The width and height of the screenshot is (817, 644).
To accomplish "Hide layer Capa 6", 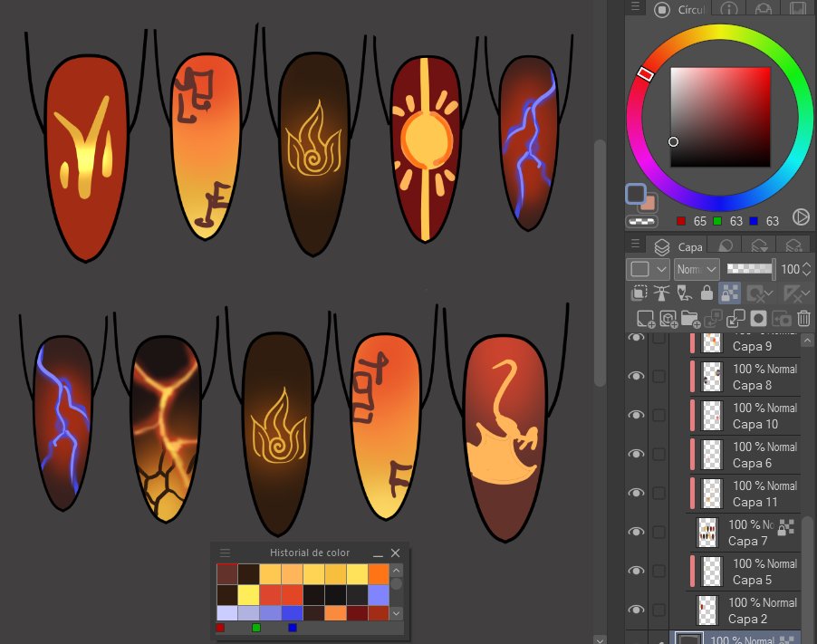I will [x=636, y=454].
